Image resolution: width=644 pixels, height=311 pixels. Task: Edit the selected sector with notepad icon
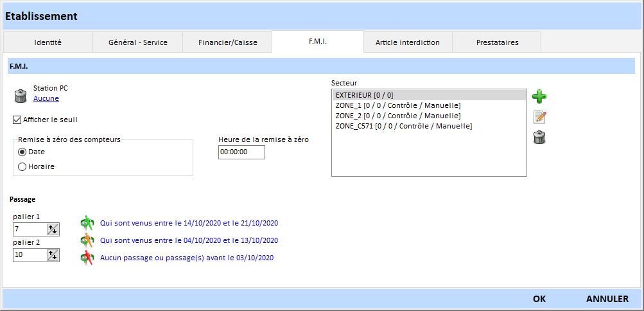tap(539, 117)
